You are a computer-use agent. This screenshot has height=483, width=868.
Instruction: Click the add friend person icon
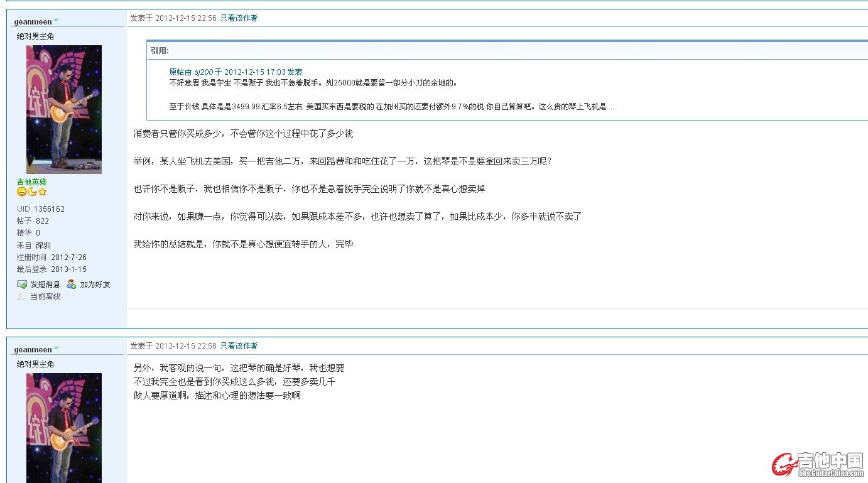click(x=72, y=285)
